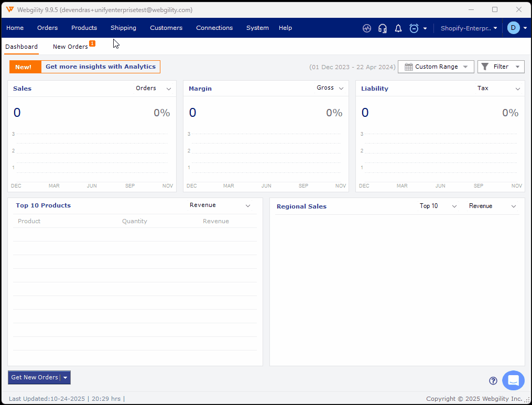Expand the Regional Sales Top 10 dropdown
532x405 pixels.
coord(438,206)
